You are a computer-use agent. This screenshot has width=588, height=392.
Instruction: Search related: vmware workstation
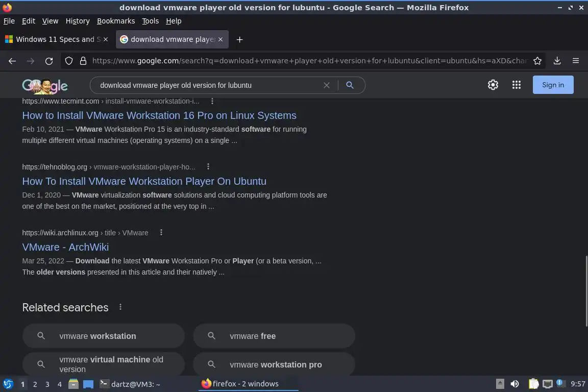tap(104, 336)
